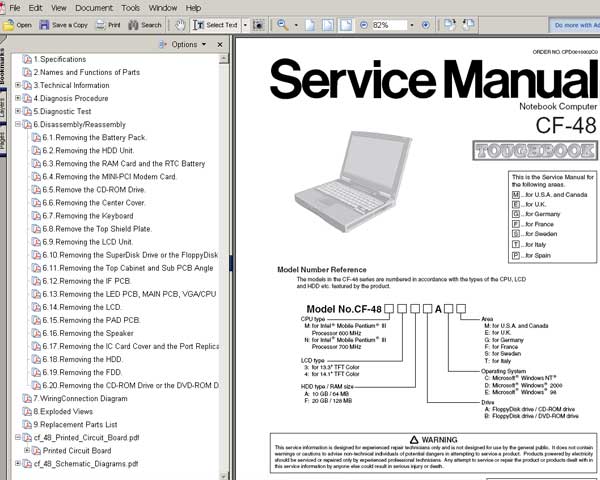Open the File menu
This screenshot has width=600, height=480.
[x=15, y=8]
